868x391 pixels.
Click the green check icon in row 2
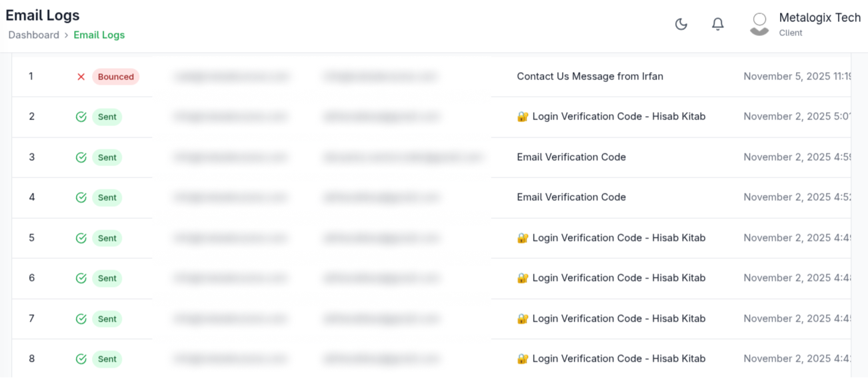pos(81,117)
